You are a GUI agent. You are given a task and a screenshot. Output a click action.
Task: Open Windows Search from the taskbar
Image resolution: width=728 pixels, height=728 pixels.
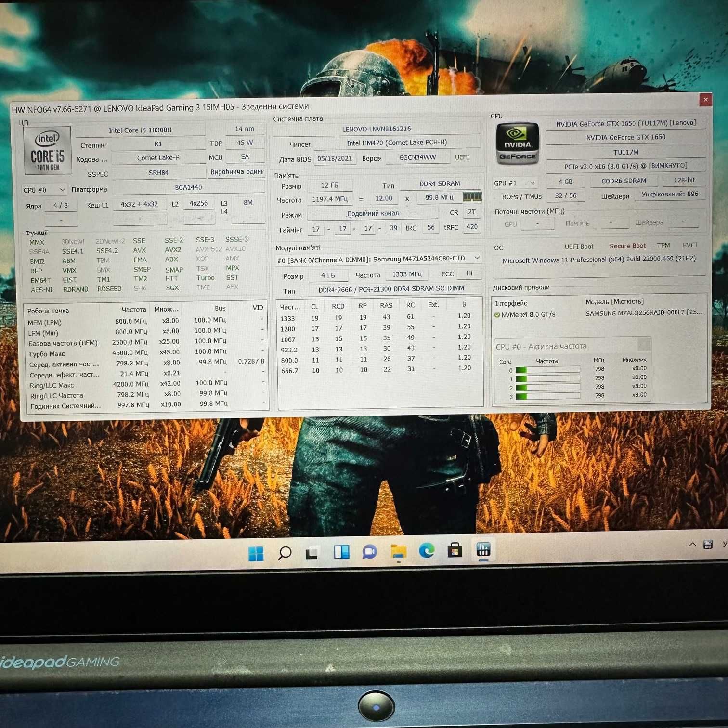click(284, 553)
